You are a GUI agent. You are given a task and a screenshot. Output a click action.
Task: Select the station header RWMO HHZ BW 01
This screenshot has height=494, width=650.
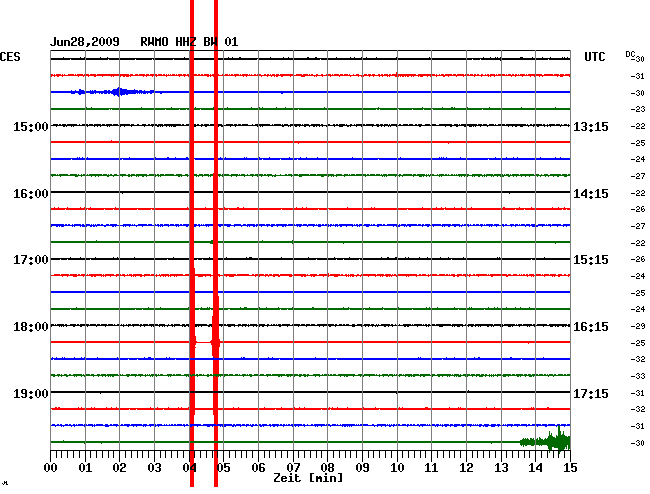pyautogui.click(x=189, y=42)
